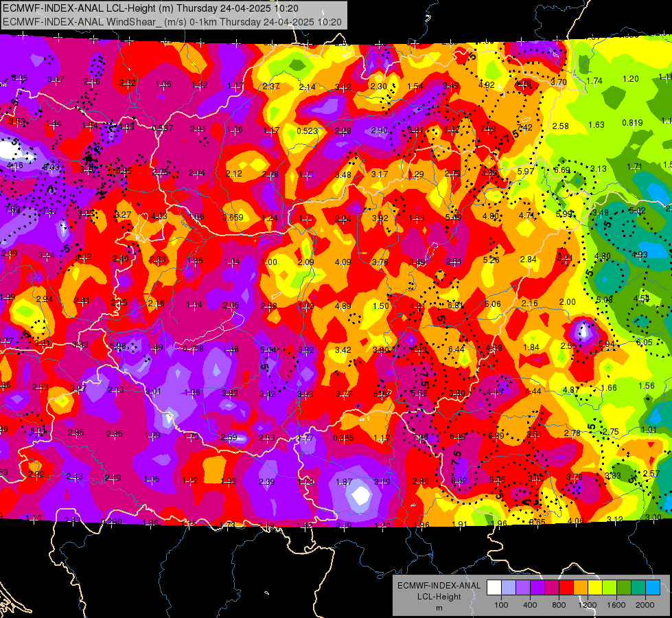
Task: Click the wind shear value 1.63
Action: click(596, 125)
